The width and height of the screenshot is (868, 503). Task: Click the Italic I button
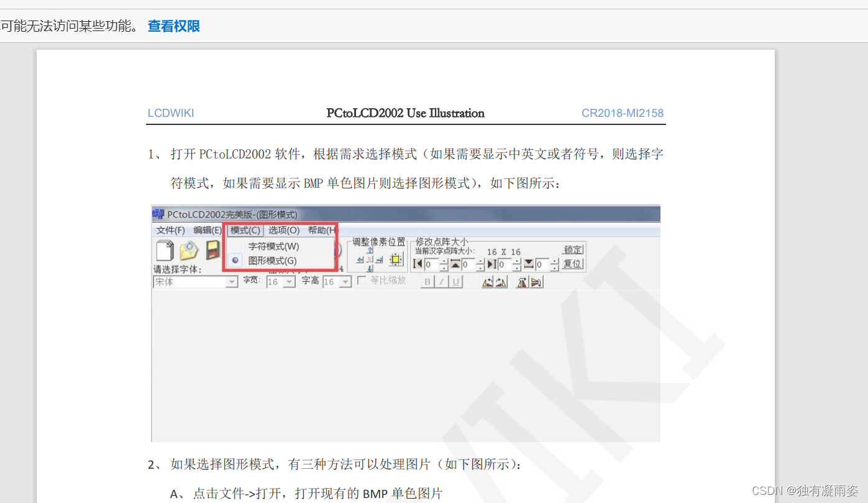coord(442,282)
